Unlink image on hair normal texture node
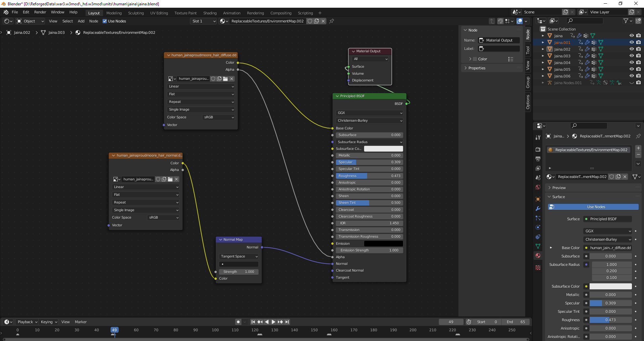The width and height of the screenshot is (644, 341). 177,179
